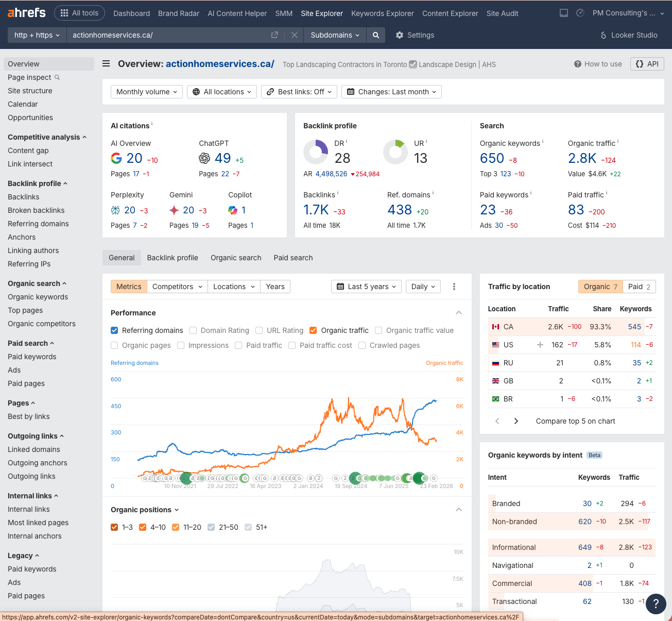Uncheck the Referring domains metric
Viewport: 672px width, 621px height.
[114, 330]
